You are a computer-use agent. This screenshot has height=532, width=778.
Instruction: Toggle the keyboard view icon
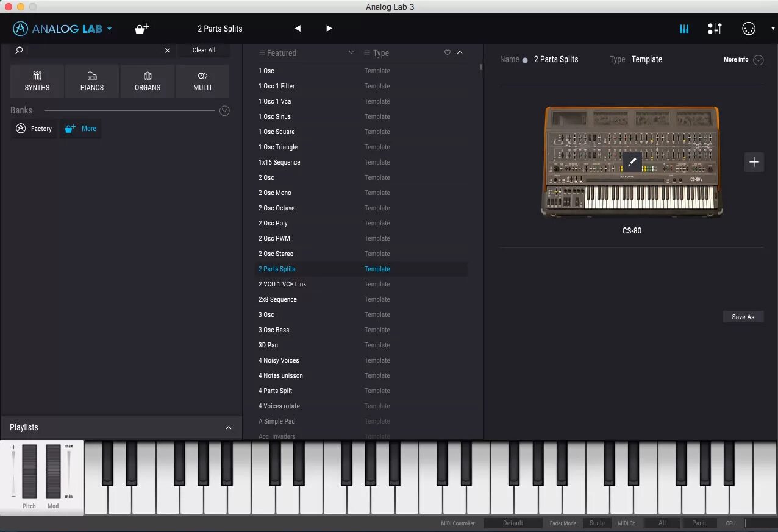pos(684,29)
